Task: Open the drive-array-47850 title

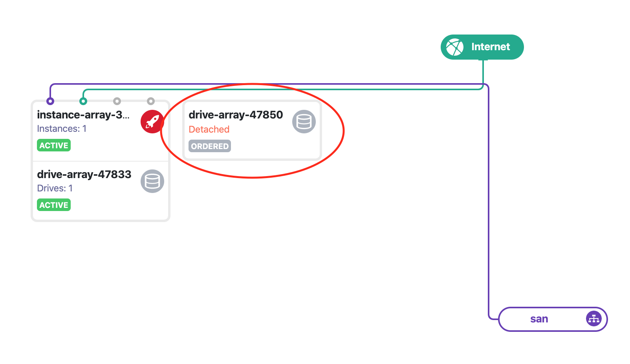Action: point(236,115)
